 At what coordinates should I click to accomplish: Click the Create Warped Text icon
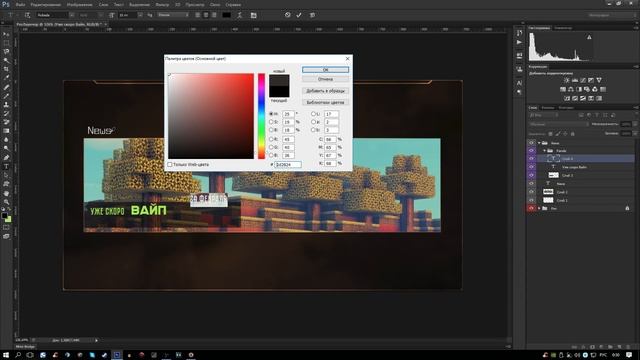point(240,15)
